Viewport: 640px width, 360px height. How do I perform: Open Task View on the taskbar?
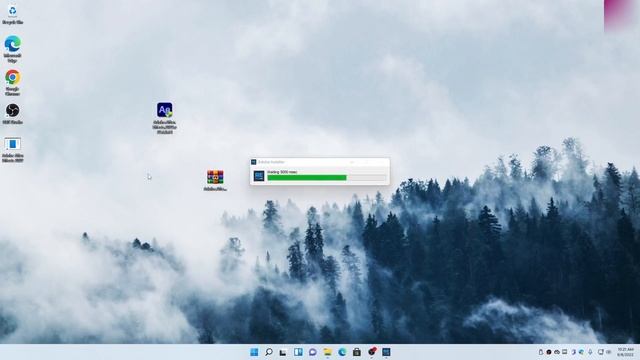pos(283,352)
